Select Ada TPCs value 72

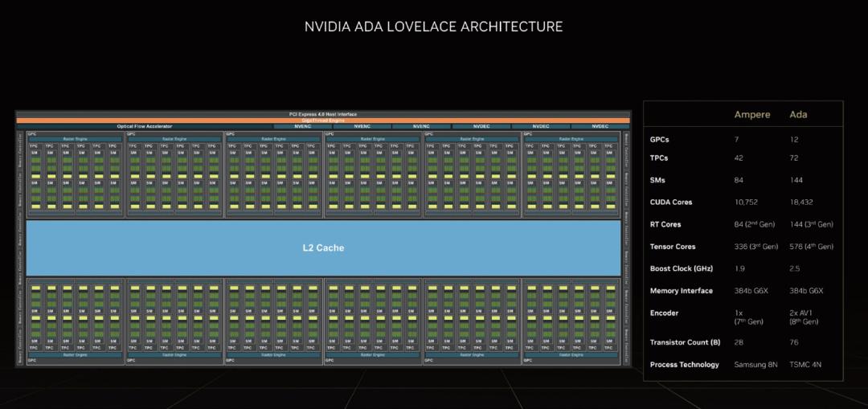click(x=794, y=157)
